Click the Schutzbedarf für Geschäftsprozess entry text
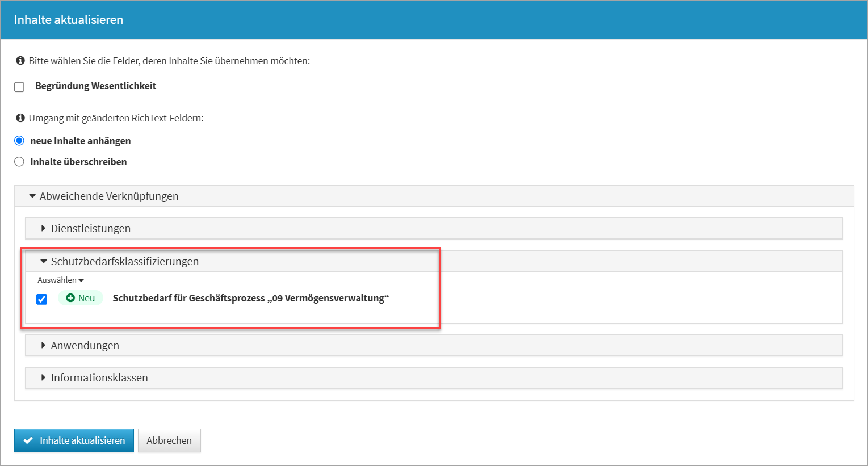 (x=250, y=298)
